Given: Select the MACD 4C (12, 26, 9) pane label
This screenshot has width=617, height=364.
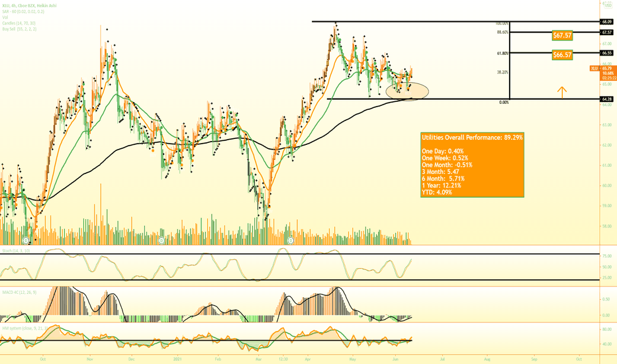Looking at the screenshot, I should coord(19,293).
